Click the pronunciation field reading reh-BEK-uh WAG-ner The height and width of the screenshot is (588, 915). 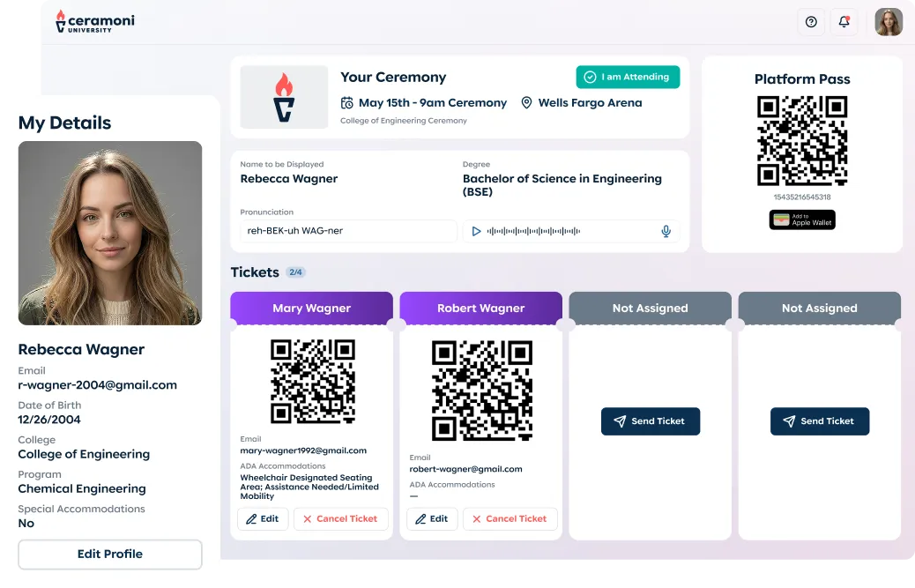348,231
